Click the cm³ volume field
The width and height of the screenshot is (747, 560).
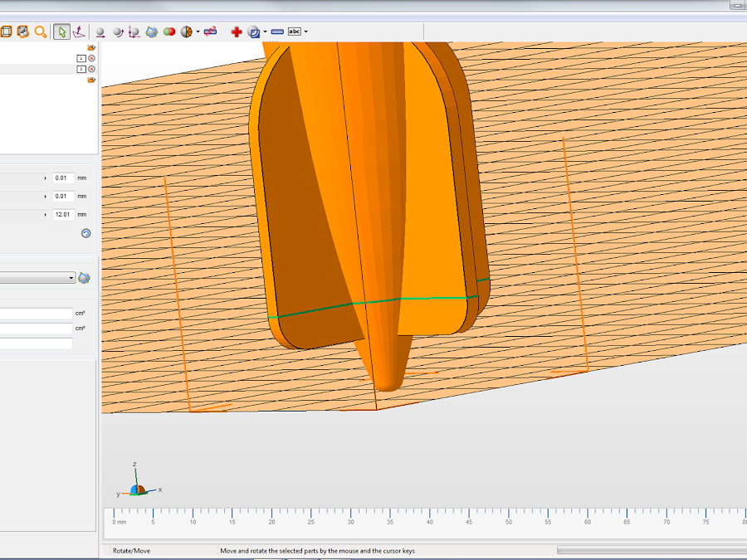37,314
